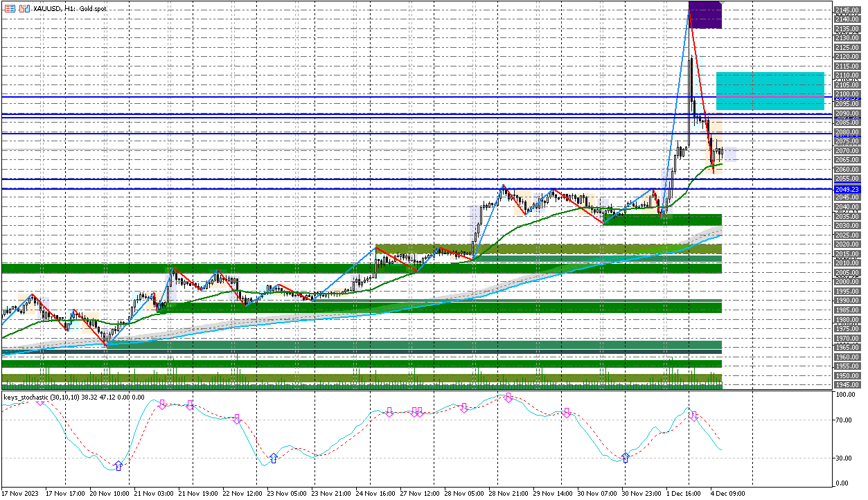This screenshot has height=500, width=868.
Task: Click the 4 Dec 09:00 time label
Action: pyautogui.click(x=727, y=494)
